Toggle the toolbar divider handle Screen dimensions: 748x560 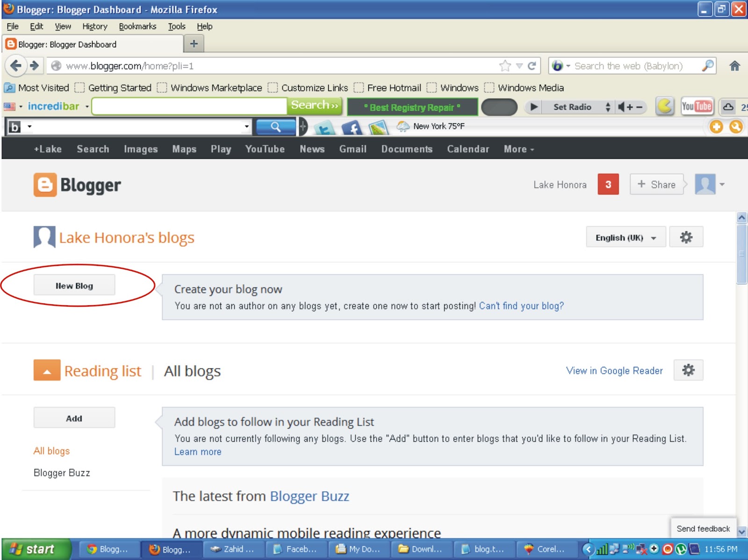coord(303,127)
